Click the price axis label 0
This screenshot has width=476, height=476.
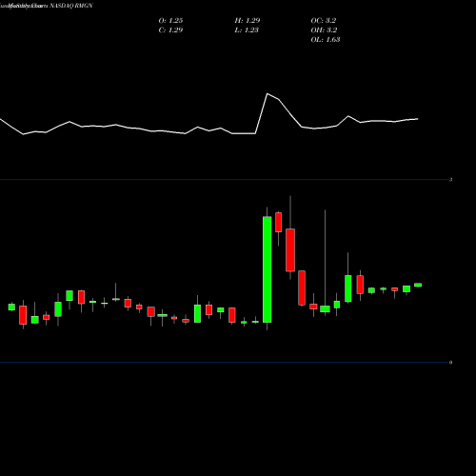pyautogui.click(x=450, y=363)
